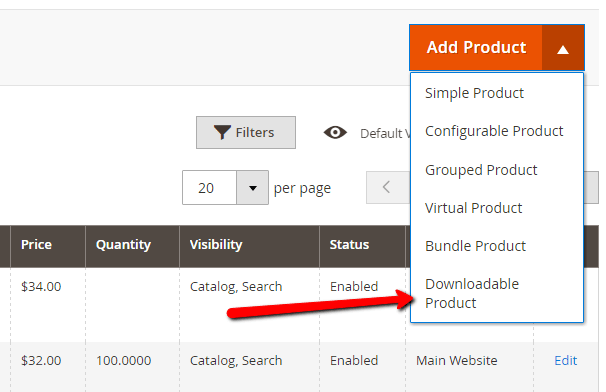Choose Configurable Product option
Screen dimensions: 606x392
(x=494, y=131)
